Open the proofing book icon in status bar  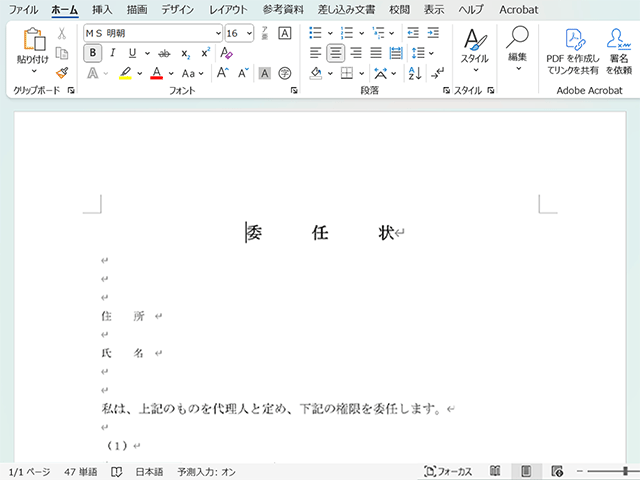[x=116, y=472]
